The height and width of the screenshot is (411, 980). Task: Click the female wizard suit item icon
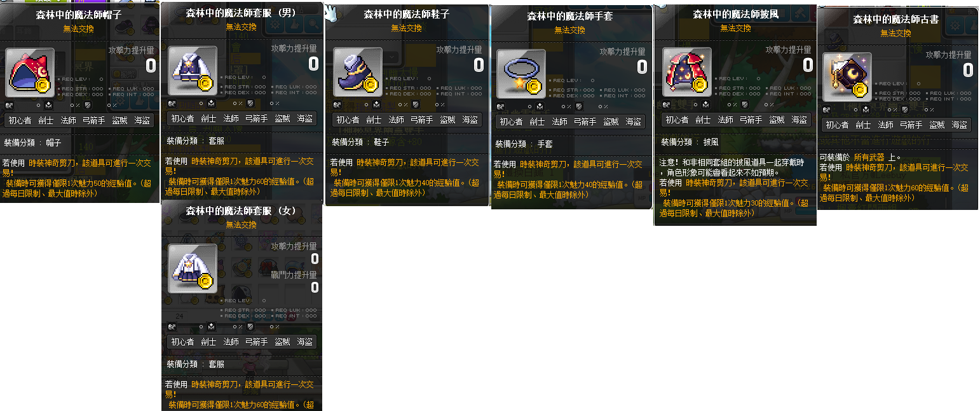click(192, 268)
